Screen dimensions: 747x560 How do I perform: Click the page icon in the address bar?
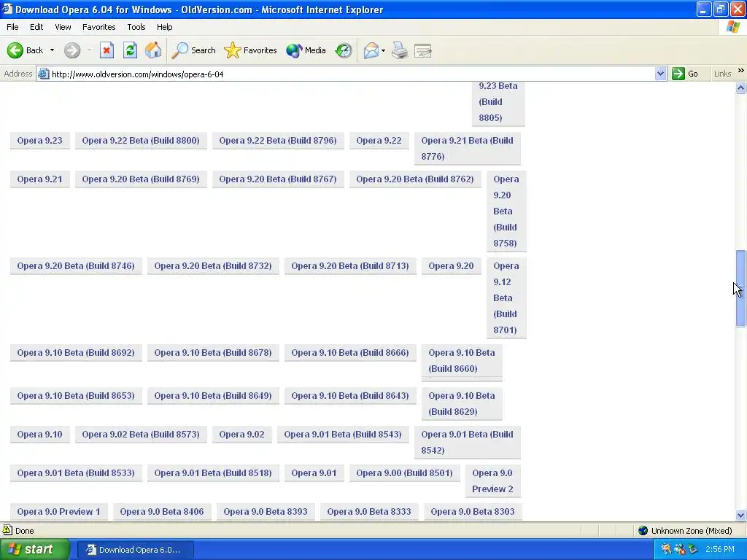[x=43, y=74]
